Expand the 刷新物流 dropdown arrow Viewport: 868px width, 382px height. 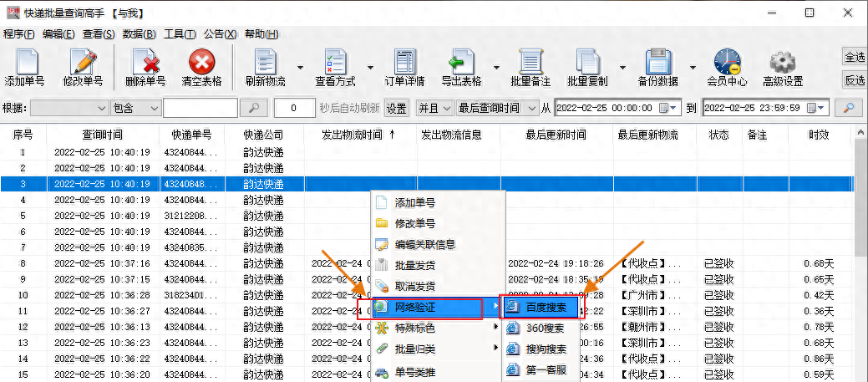click(301, 67)
